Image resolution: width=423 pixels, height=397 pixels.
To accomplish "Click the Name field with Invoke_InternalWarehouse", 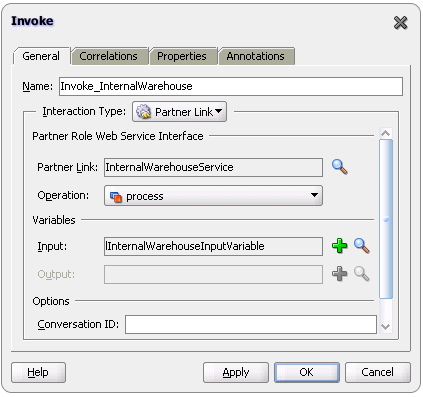I will pyautogui.click(x=231, y=86).
